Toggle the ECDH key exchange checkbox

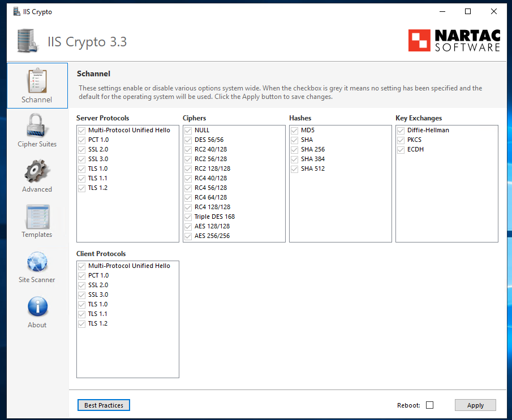[x=401, y=149]
